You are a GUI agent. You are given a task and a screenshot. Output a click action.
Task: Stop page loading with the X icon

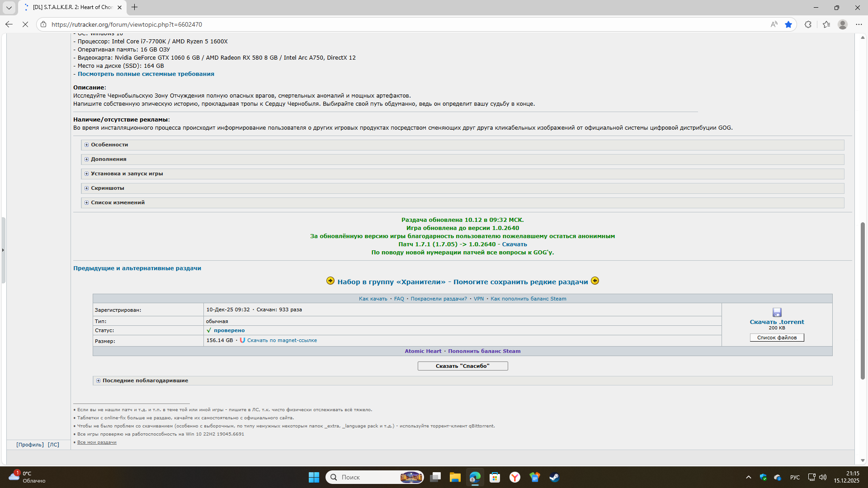pos(25,24)
